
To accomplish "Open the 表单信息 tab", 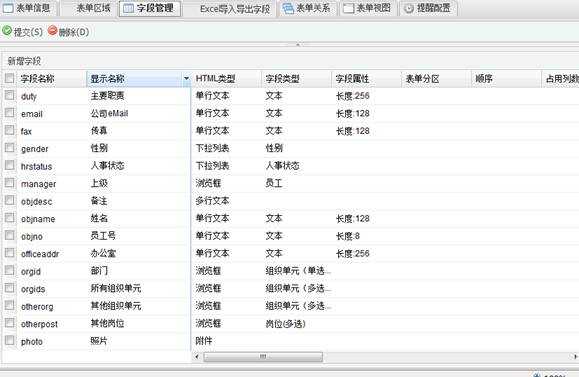I will (28, 8).
